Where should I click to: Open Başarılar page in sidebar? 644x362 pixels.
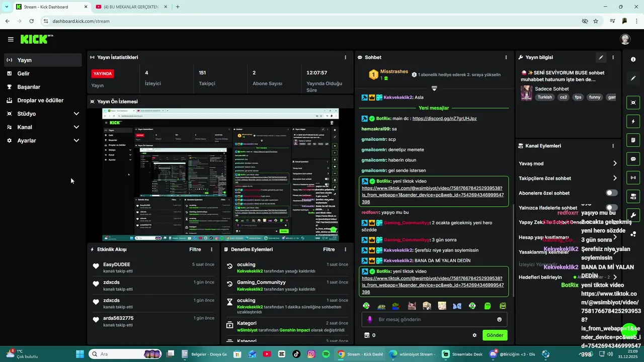click(43, 87)
